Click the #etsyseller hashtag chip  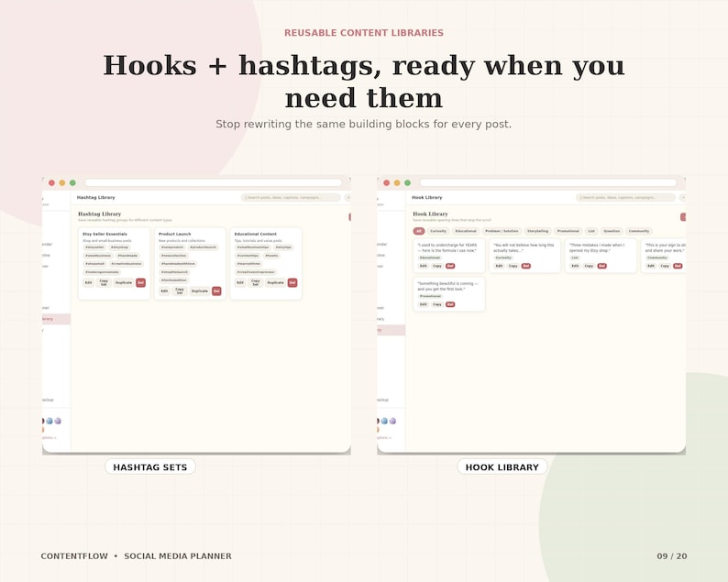point(94,247)
